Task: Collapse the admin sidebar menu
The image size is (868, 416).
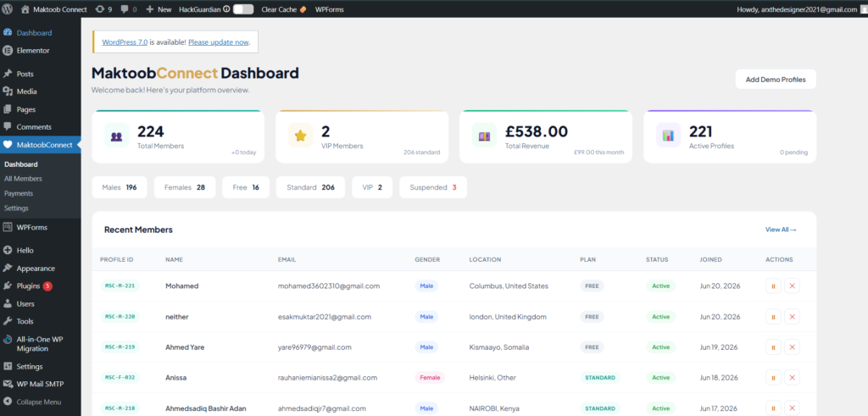Action: [41, 402]
